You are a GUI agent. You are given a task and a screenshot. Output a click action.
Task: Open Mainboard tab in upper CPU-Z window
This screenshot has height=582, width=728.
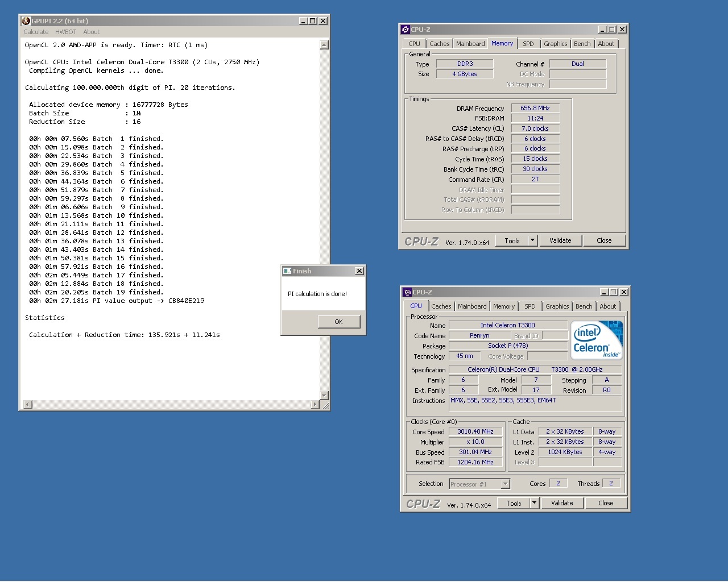[470, 44]
